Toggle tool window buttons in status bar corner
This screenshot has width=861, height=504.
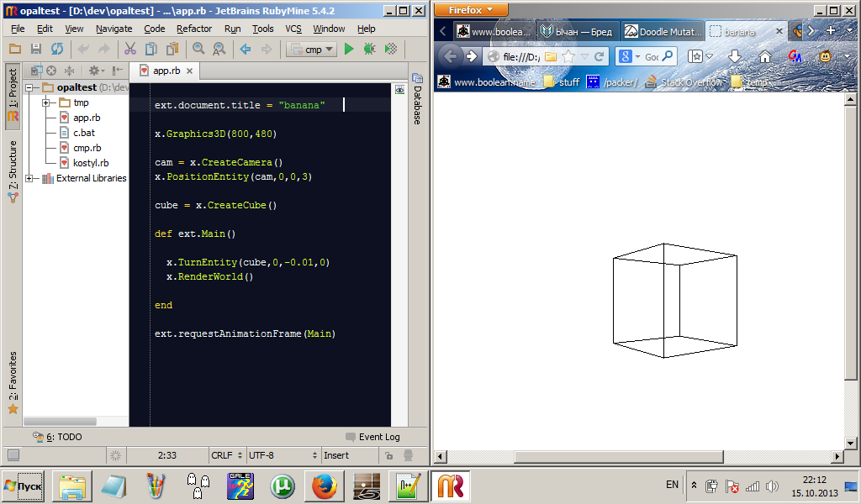pyautogui.click(x=13, y=455)
